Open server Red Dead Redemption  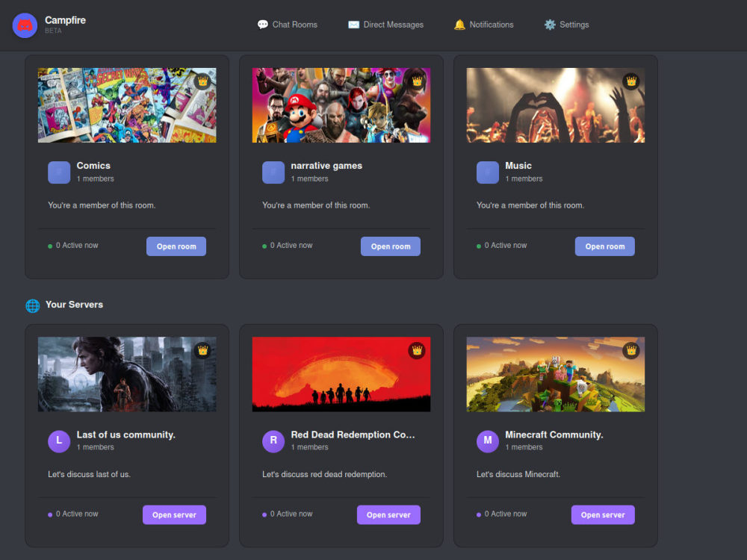coord(388,514)
